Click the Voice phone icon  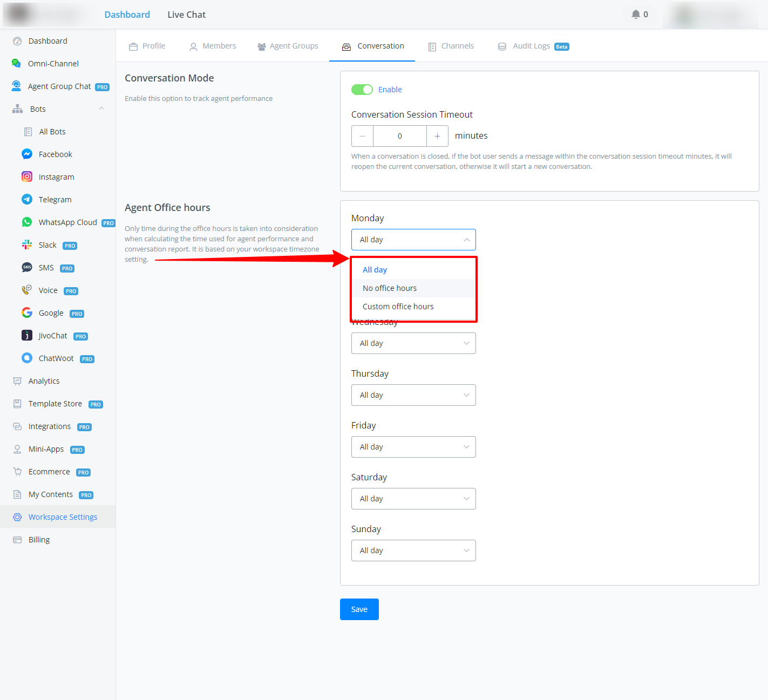[27, 290]
